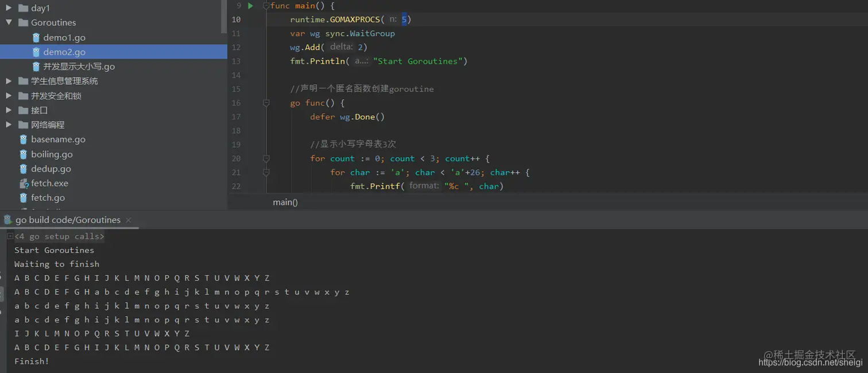Click the gopher icon of boiling.go
This screenshot has width=868, height=373.
[x=24, y=154]
